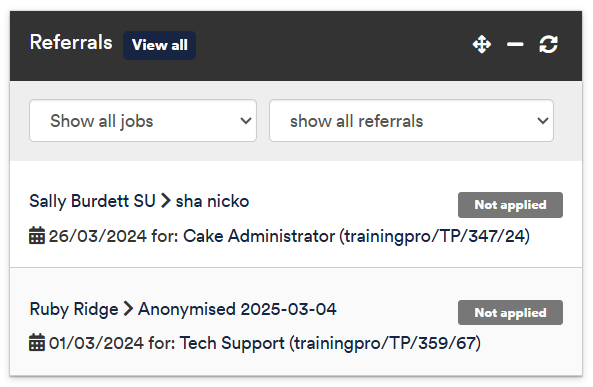Open Anonymised 2025-03-04 candidate

click(x=237, y=309)
